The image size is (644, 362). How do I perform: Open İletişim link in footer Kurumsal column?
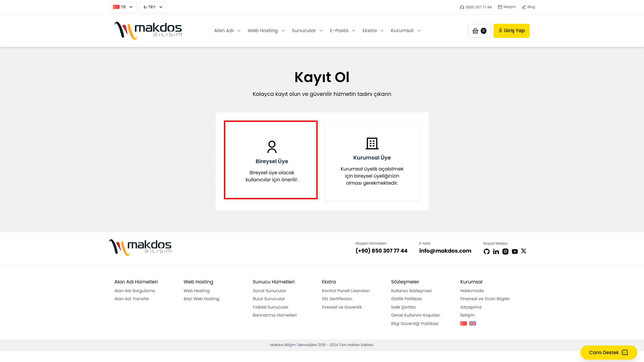(468, 315)
